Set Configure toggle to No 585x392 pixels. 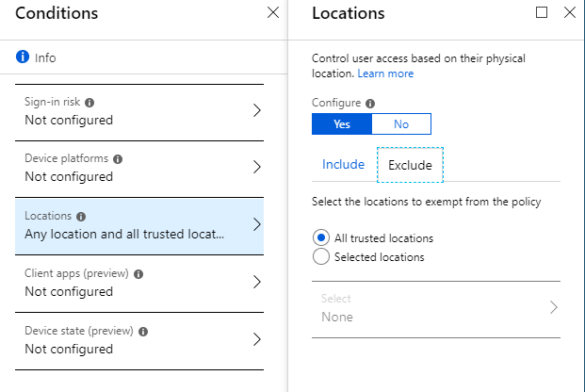coord(401,124)
